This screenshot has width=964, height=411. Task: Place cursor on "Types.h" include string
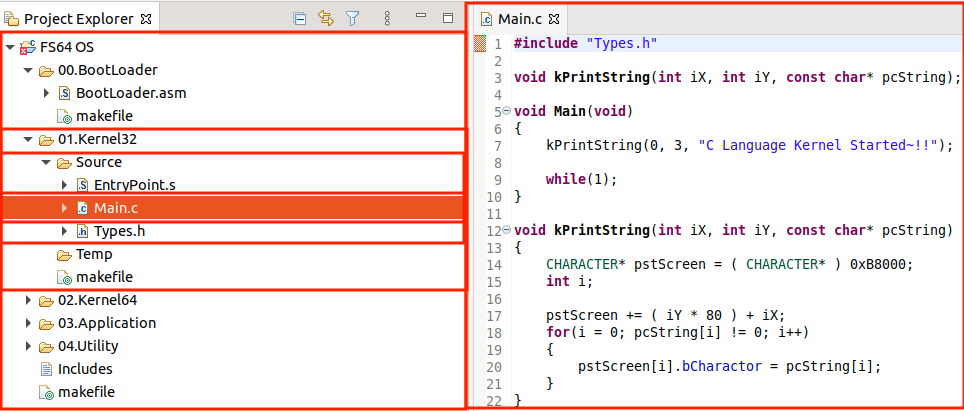pyautogui.click(x=622, y=43)
